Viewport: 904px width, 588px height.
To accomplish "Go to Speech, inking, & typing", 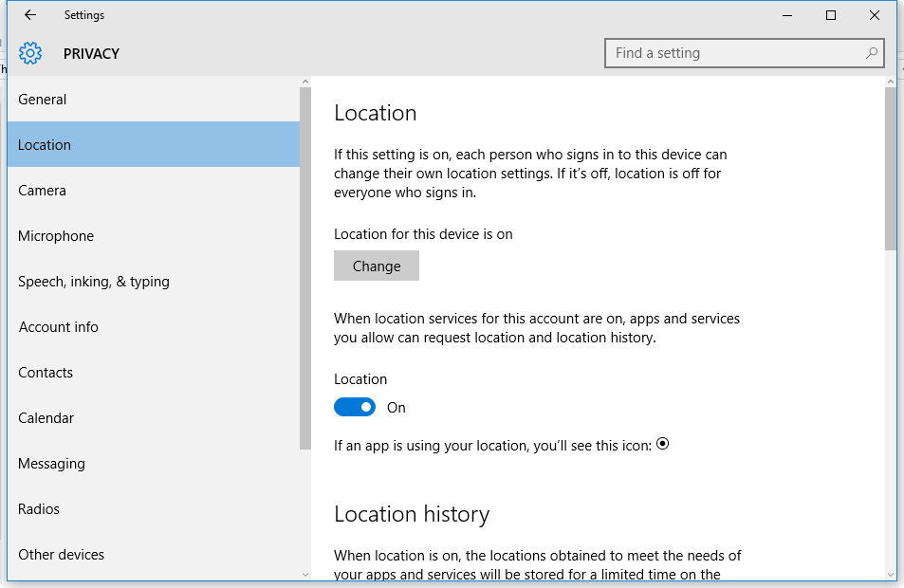I will tap(94, 282).
